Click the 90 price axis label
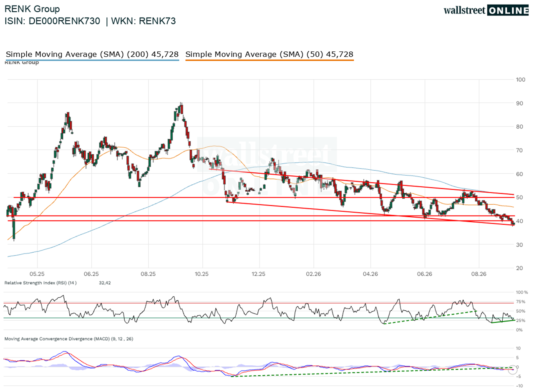Viewport: 534px width, 392px height. click(x=519, y=103)
